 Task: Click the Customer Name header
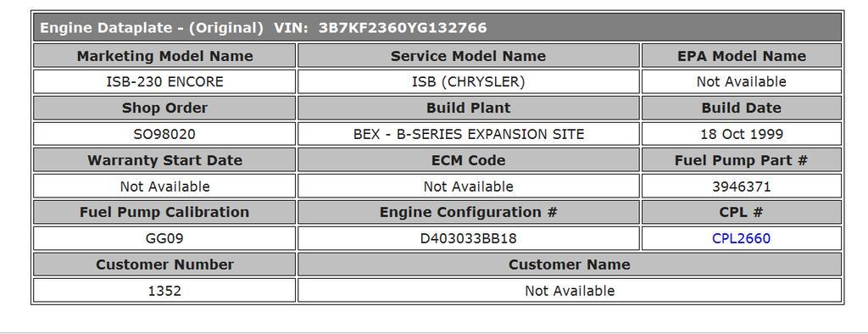coord(570,264)
